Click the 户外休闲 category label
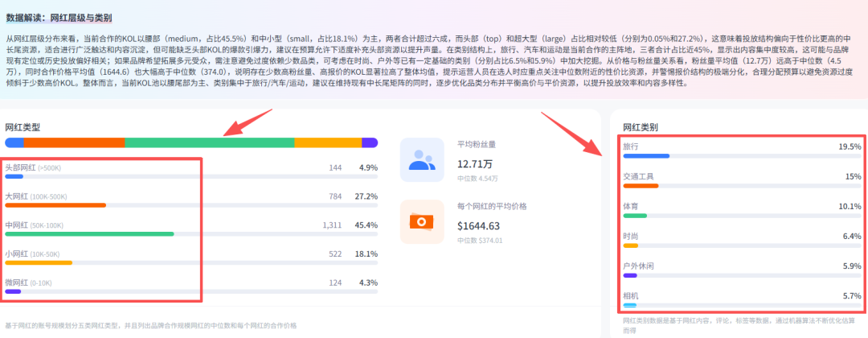Viewport: 868px width, 338px height. tap(638, 266)
